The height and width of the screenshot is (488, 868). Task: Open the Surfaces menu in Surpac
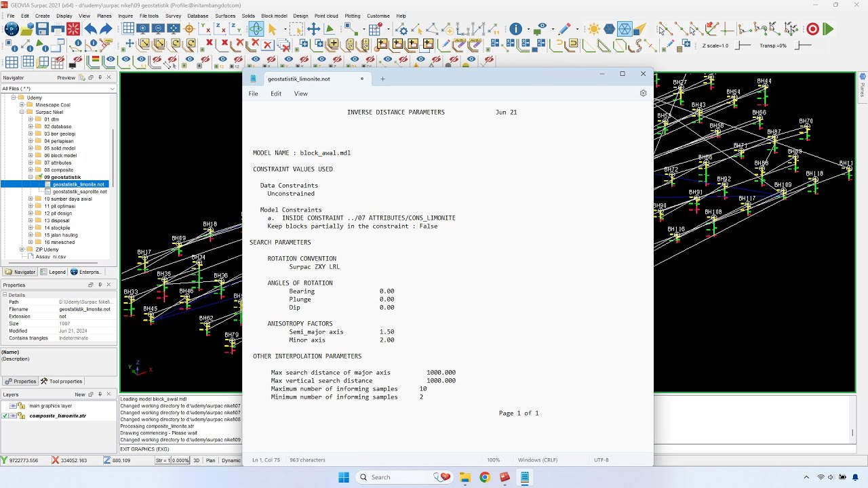(225, 16)
